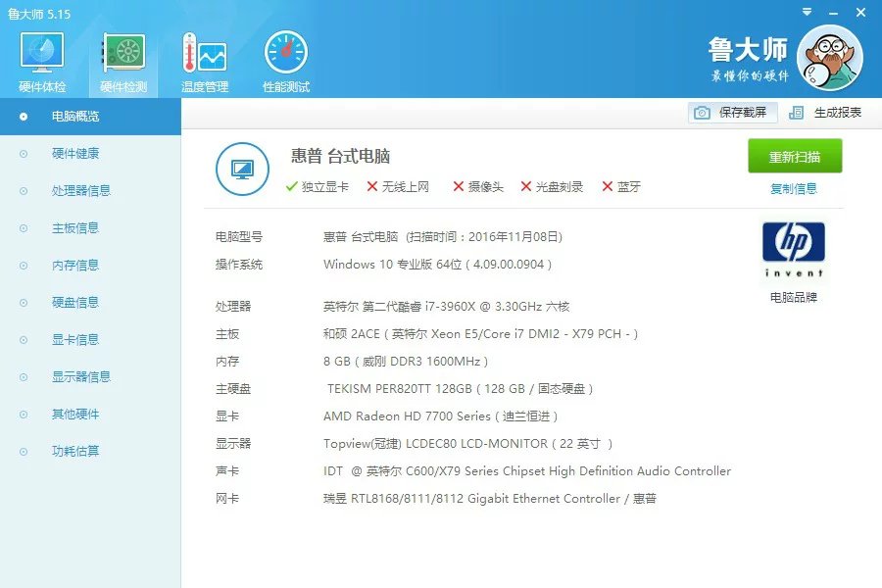
Task: Click the report icon for 生成报表
Action: coord(796,113)
